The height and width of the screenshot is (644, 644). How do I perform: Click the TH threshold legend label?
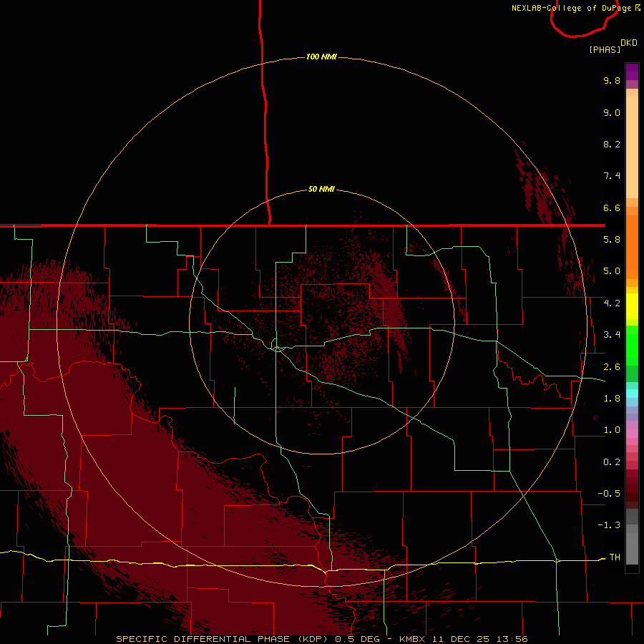coord(615,557)
